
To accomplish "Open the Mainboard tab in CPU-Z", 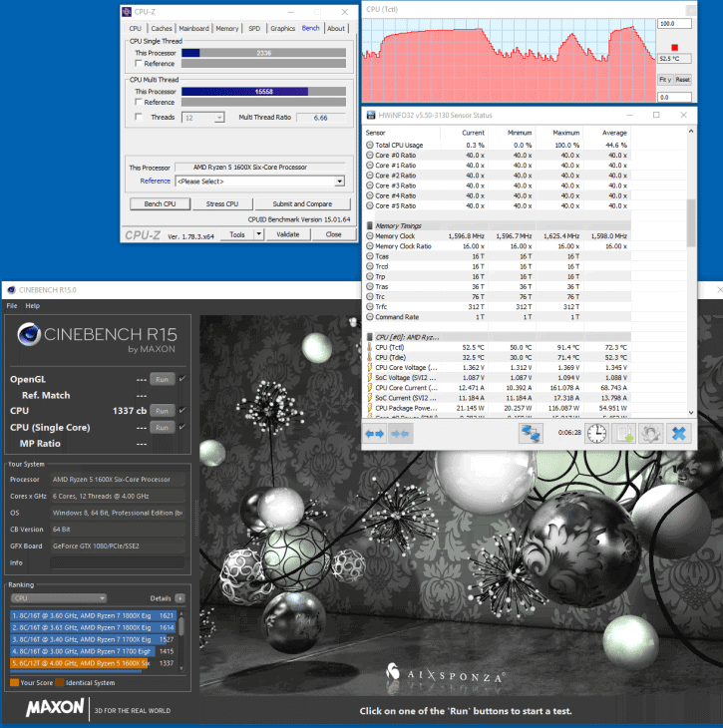I will (193, 28).
